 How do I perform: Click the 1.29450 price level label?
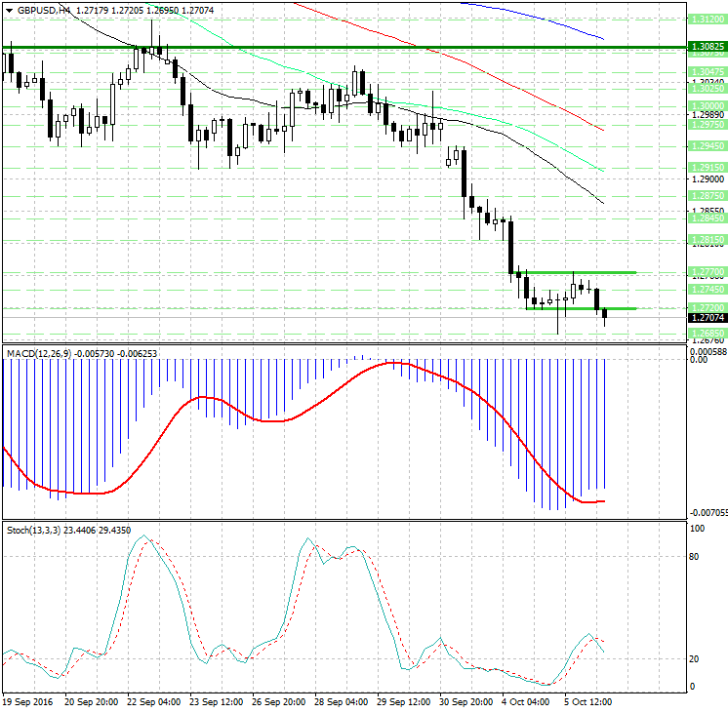point(706,145)
